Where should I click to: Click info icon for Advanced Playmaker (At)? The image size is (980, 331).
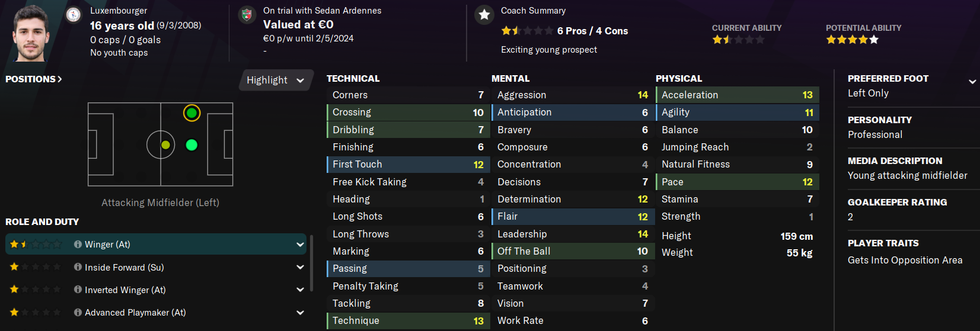[x=78, y=312]
